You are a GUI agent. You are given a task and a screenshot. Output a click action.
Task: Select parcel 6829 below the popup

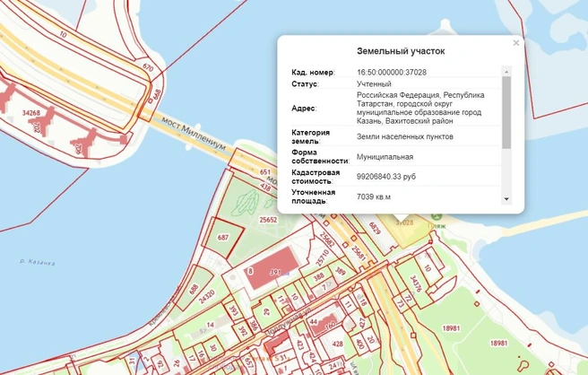click(x=375, y=228)
